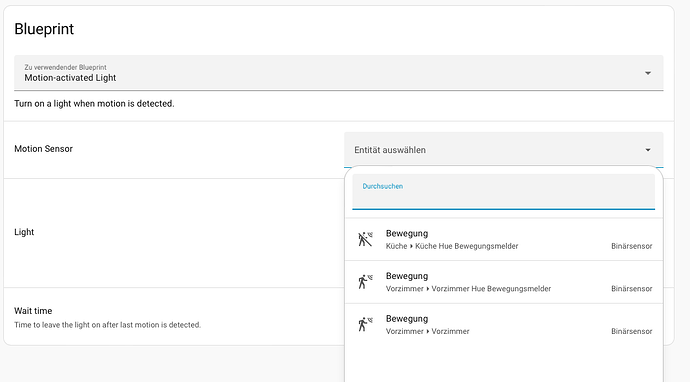Image resolution: width=690 pixels, height=382 pixels.
Task: Choose the Bewegung Vorzimmer › Vorzimmer entry
Action: click(504, 325)
